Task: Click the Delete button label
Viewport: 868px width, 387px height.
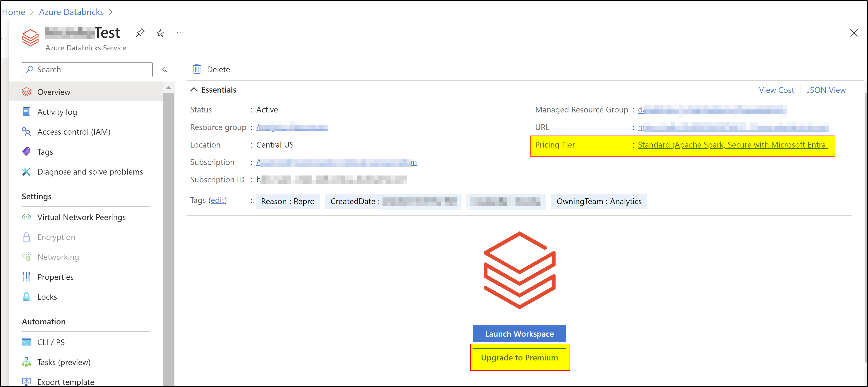Action: point(218,69)
